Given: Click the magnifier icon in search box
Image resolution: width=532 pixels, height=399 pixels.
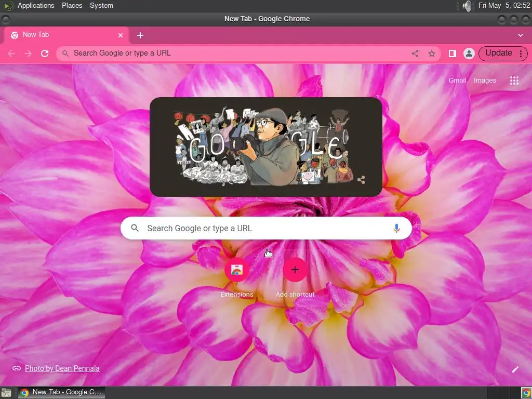Looking at the screenshot, I should coord(135,229).
